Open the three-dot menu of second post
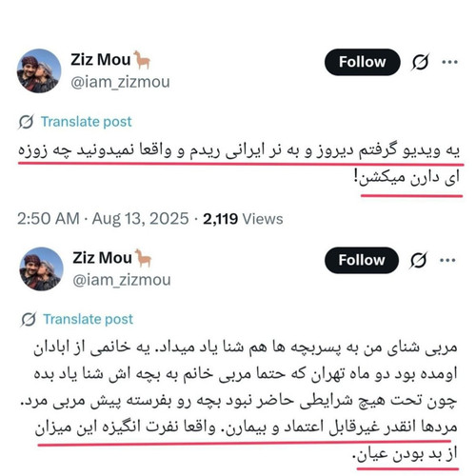The width and height of the screenshot is (476, 476). [447, 261]
